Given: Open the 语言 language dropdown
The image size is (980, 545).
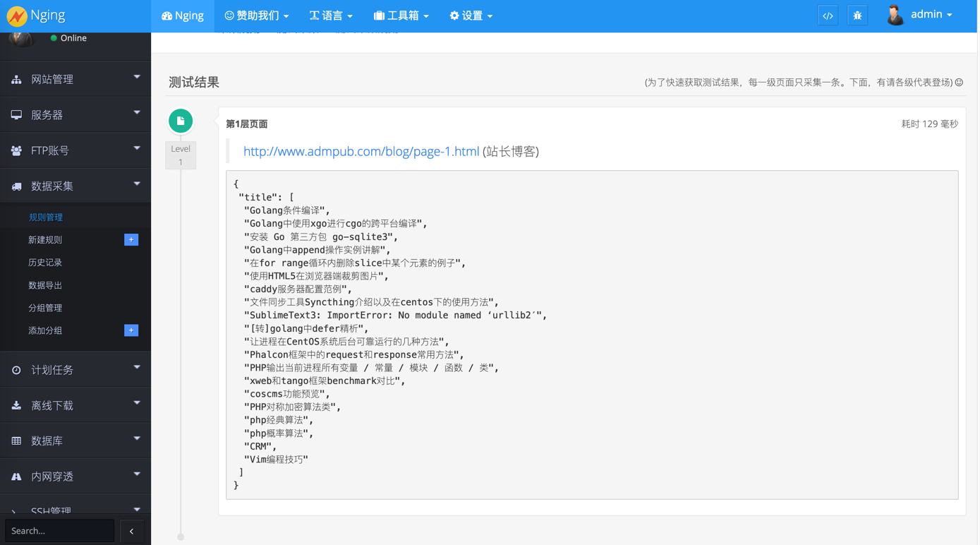Looking at the screenshot, I should point(331,16).
